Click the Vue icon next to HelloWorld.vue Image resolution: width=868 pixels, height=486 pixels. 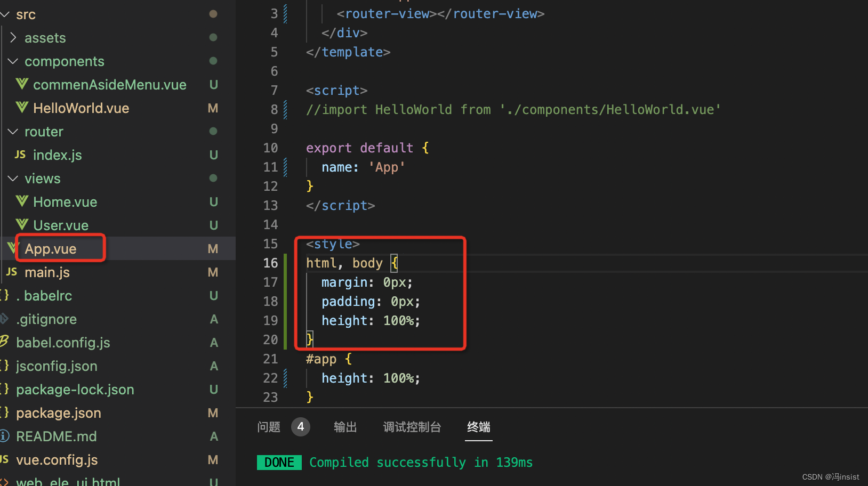22,108
